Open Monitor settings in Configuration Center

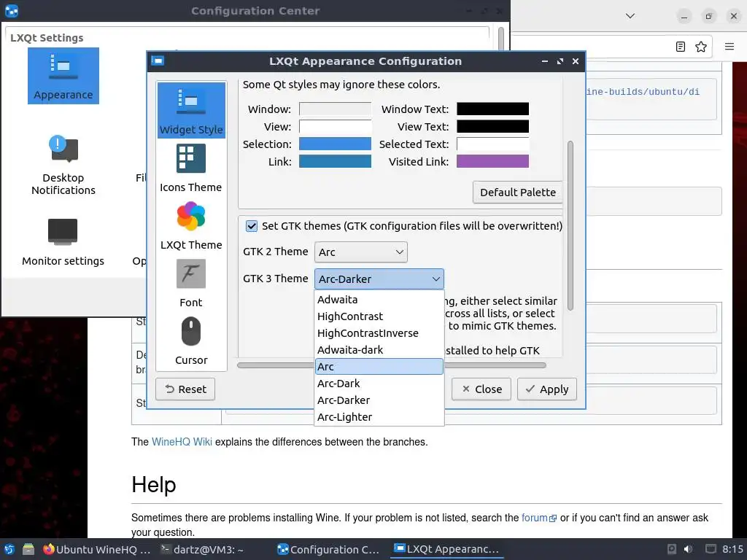[x=63, y=241]
